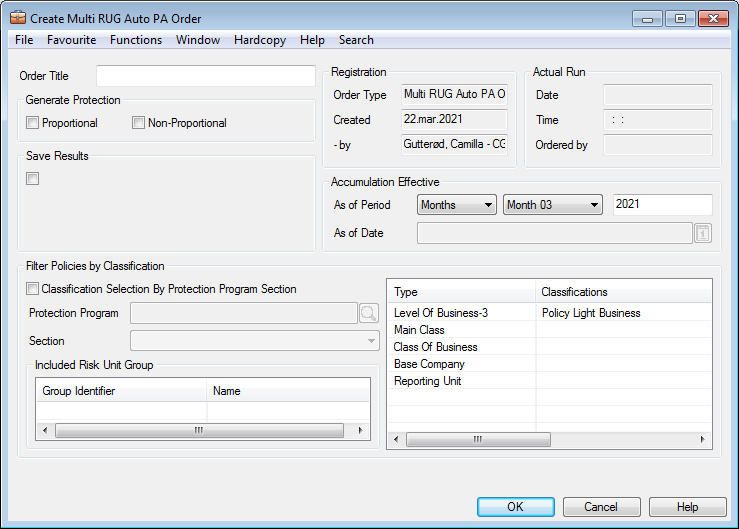Click the Classifications column header
This screenshot has height=529, width=739.
(x=624, y=292)
